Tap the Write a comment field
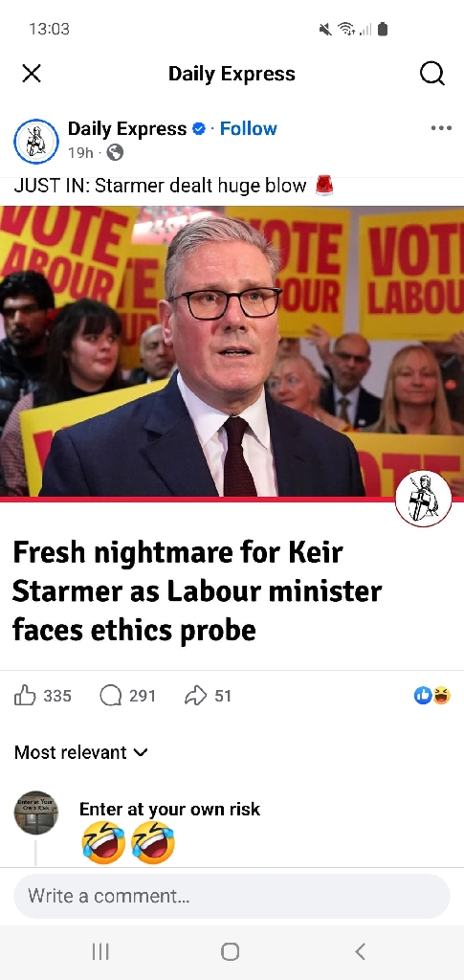The height and width of the screenshot is (980, 464). click(x=232, y=896)
